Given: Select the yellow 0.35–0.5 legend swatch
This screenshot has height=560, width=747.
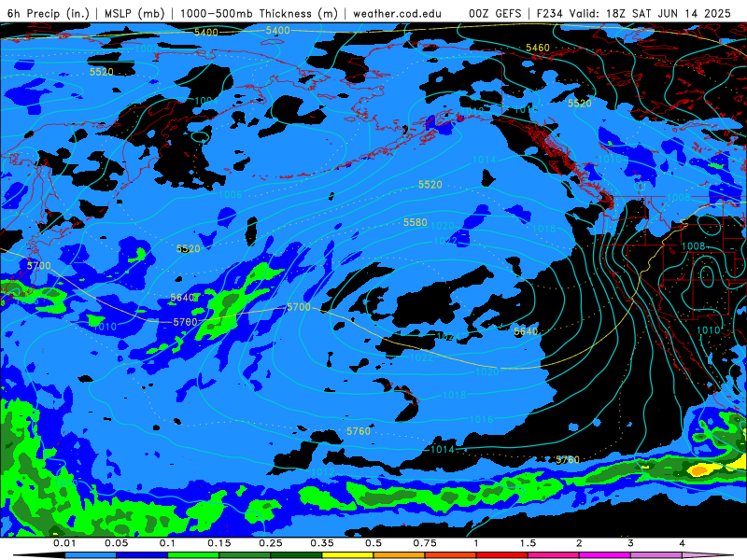Looking at the screenshot, I should pos(347,555).
